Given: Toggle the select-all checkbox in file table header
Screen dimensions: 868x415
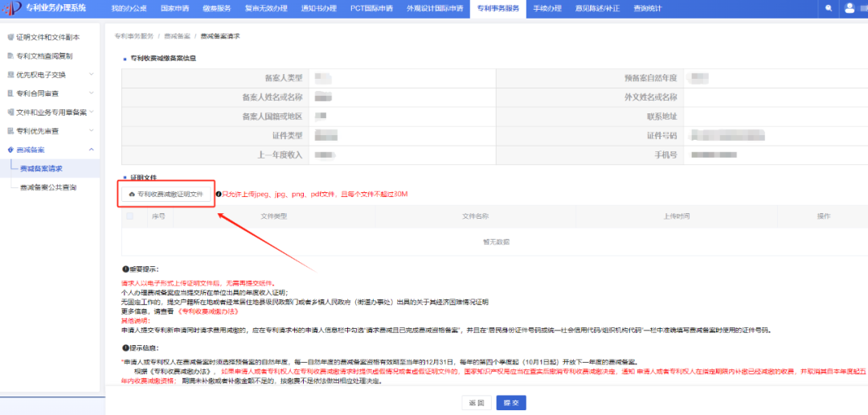Looking at the screenshot, I should [x=130, y=216].
